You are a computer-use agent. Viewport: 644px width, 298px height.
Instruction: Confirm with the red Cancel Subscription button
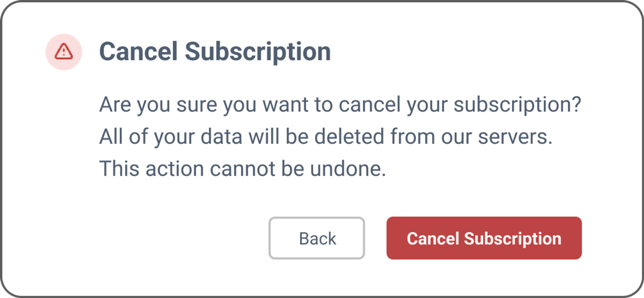click(484, 238)
